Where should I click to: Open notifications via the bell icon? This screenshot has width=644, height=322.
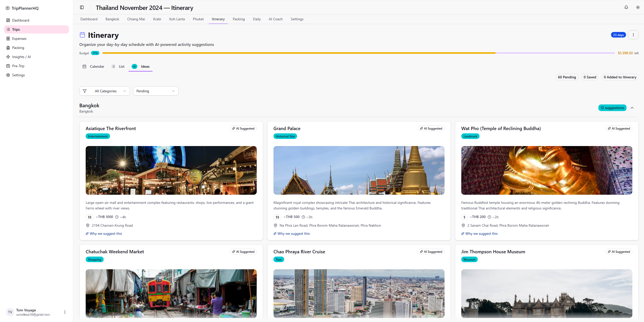point(626,7)
